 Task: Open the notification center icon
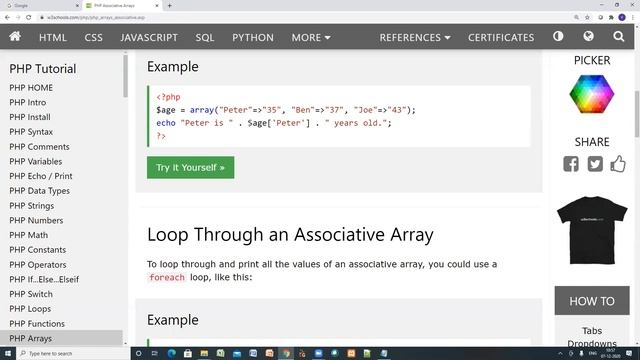(629, 353)
